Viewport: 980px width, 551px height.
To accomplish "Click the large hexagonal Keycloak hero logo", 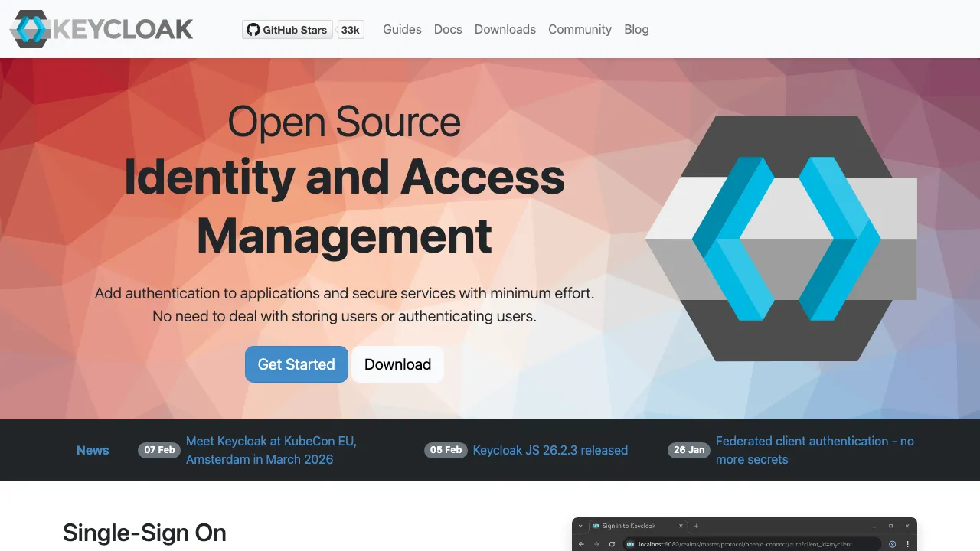I will [x=781, y=239].
